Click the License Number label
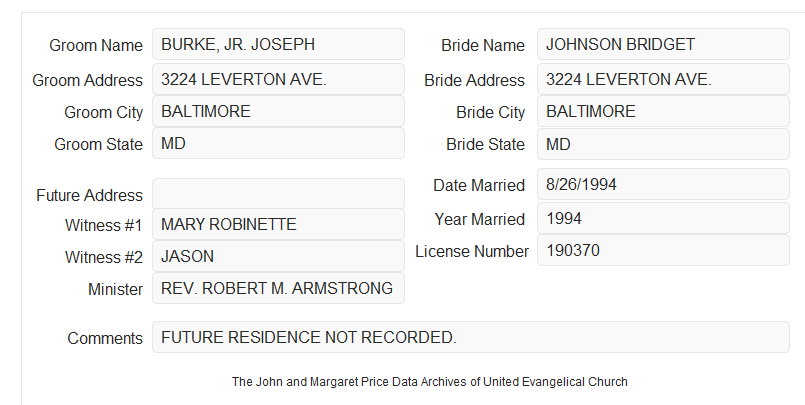Viewport: 805px width, 405px height. 472,252
